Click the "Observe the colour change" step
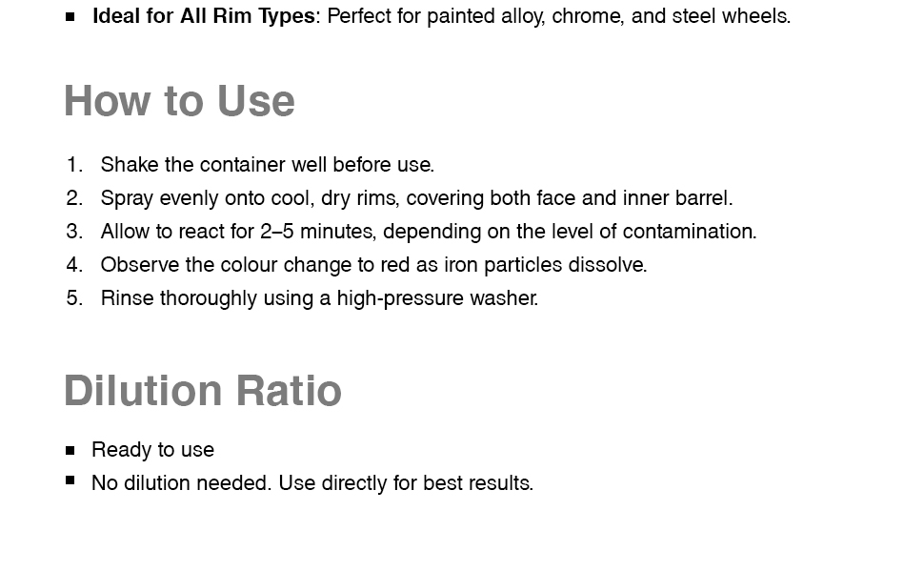Screen dimensions: 924x572 point(373,265)
